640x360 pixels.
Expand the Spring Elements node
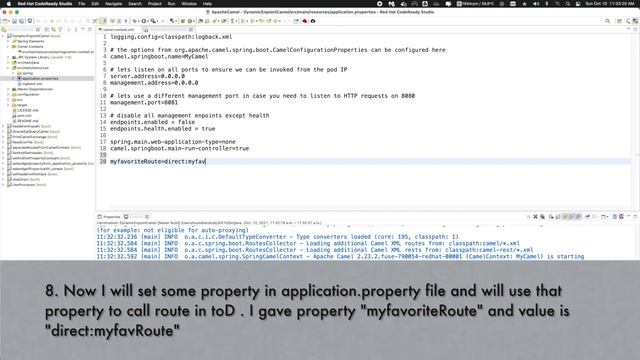pyautogui.click(x=8, y=41)
